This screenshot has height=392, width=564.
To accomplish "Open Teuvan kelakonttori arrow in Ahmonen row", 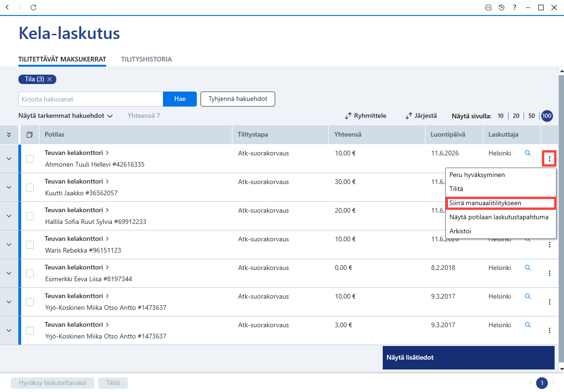I will tap(107, 153).
